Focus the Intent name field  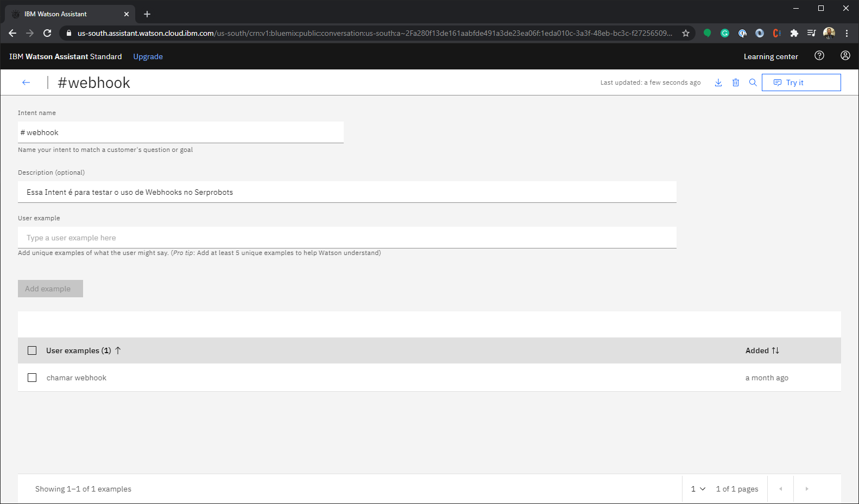point(181,132)
